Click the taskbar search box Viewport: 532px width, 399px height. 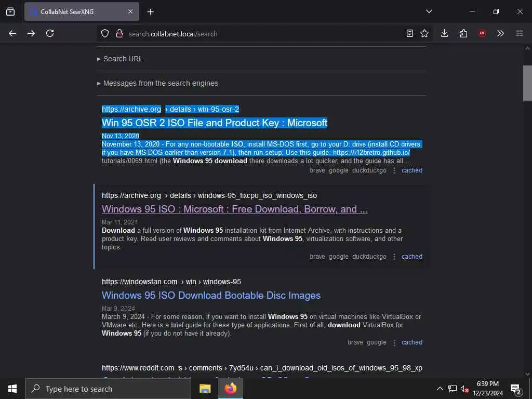[x=108, y=389]
